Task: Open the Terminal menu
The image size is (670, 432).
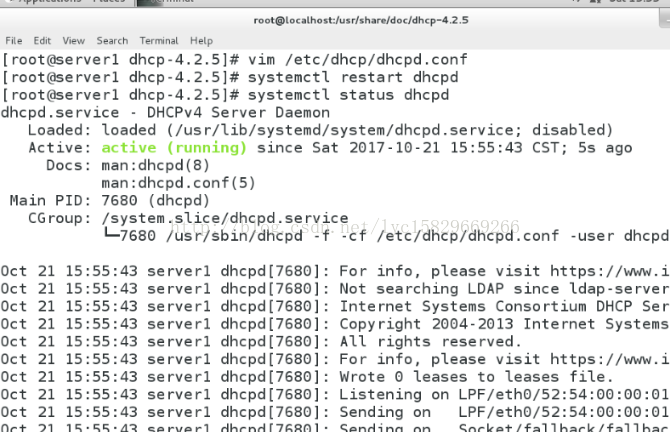Action: [x=159, y=41]
